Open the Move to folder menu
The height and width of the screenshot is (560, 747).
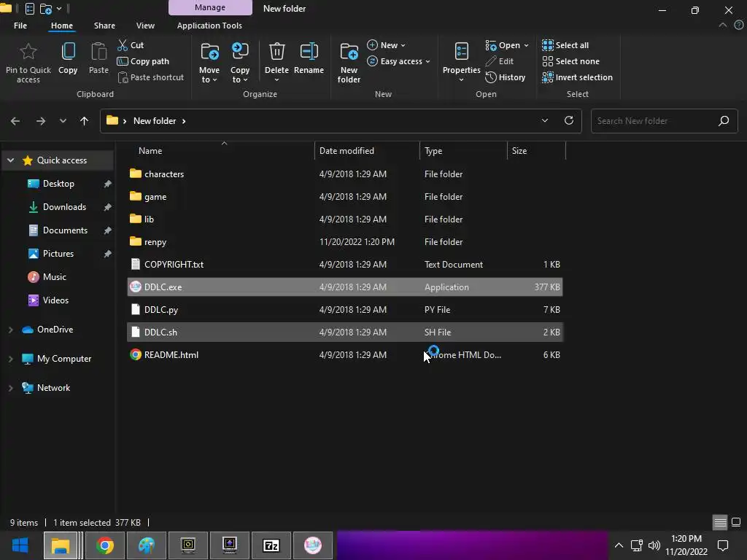pyautogui.click(x=209, y=63)
